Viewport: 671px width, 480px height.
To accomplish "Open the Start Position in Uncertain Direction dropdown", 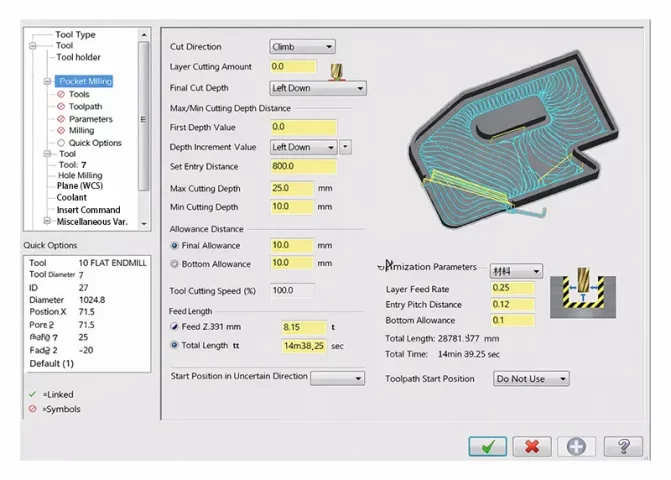I will coord(337,378).
